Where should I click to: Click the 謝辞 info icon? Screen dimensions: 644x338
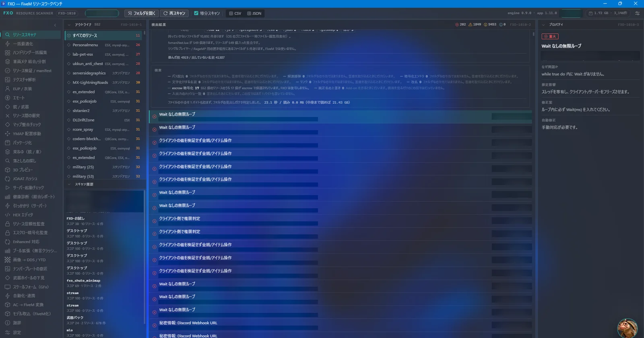pyautogui.click(x=7, y=323)
